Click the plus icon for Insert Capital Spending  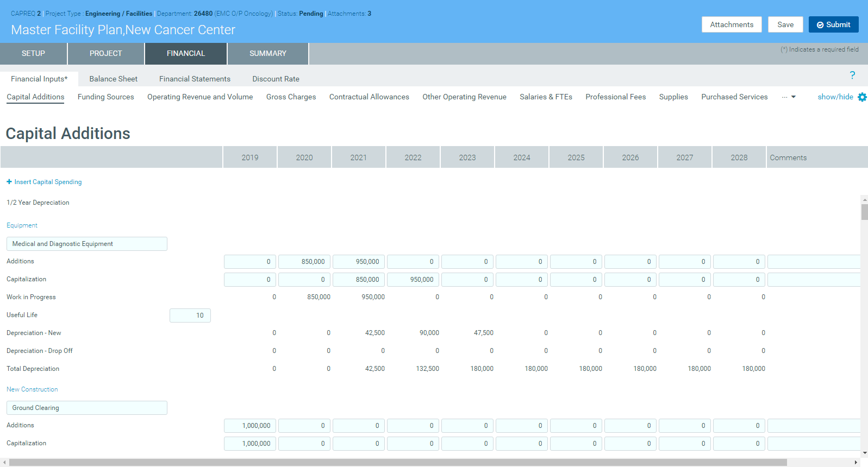click(9, 182)
